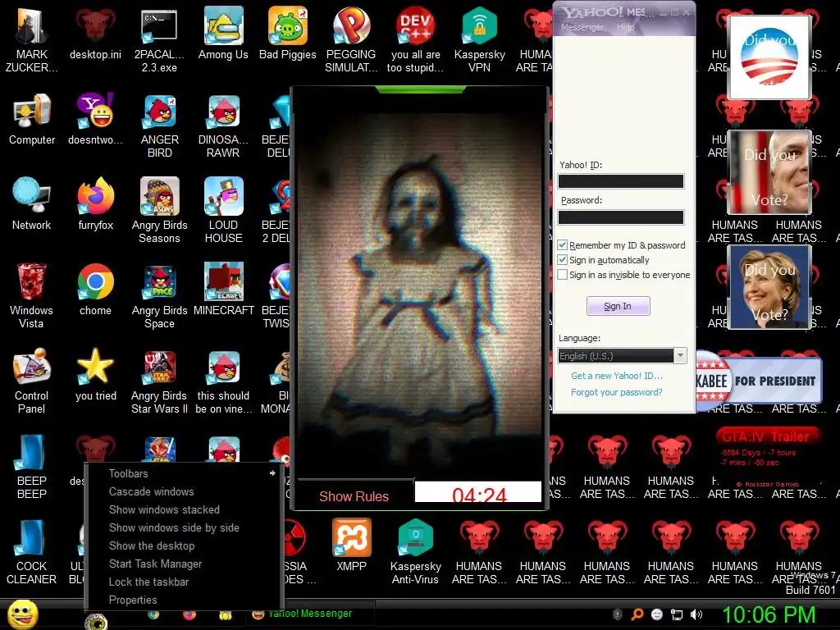Uncheck 'Sign in automatically'

[x=563, y=260]
